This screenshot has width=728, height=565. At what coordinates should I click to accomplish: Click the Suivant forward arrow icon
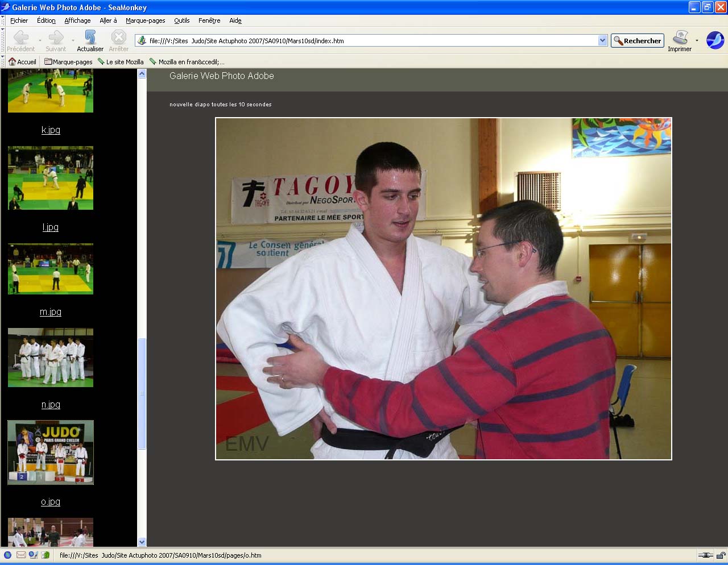pos(56,38)
